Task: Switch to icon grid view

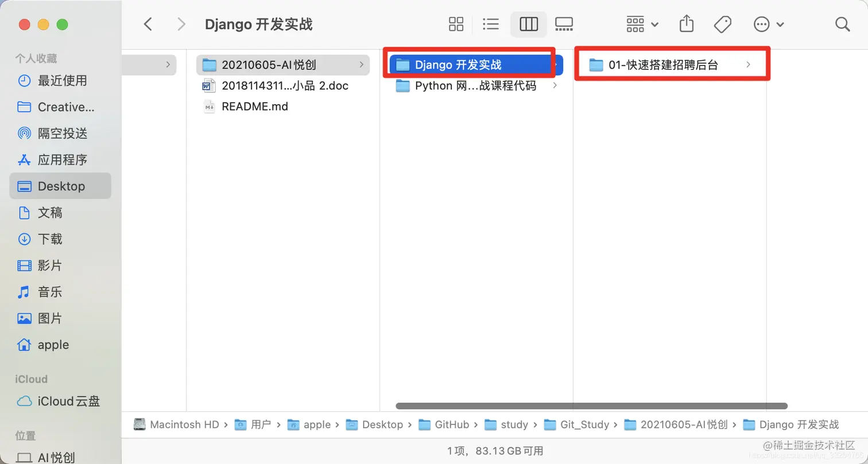Action: point(456,24)
